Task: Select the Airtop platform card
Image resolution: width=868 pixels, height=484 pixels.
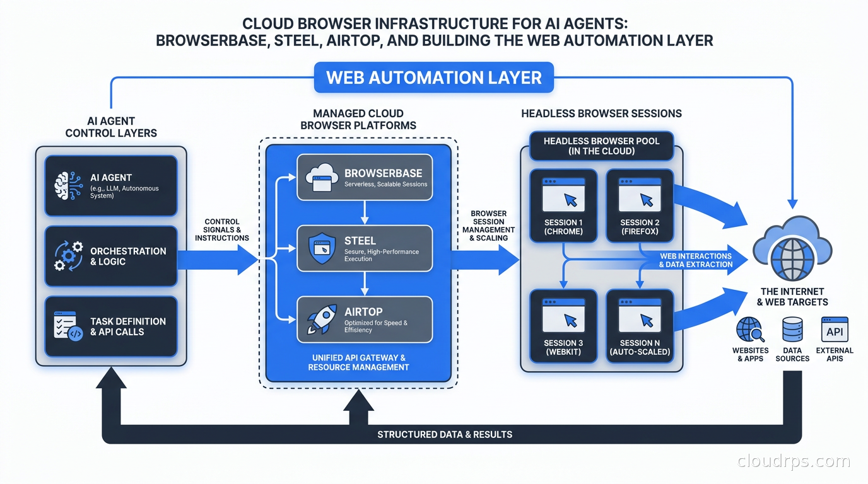Action: pos(365,320)
